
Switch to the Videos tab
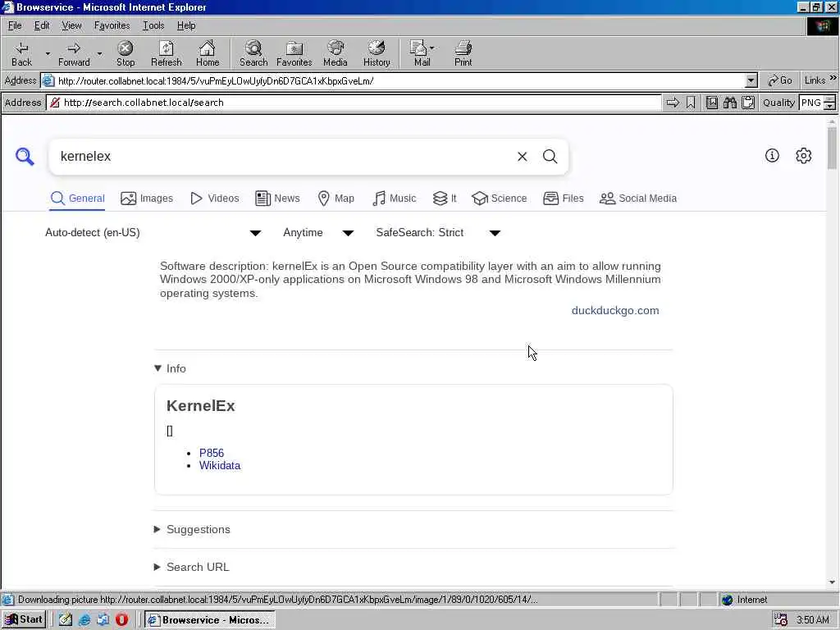tap(215, 199)
